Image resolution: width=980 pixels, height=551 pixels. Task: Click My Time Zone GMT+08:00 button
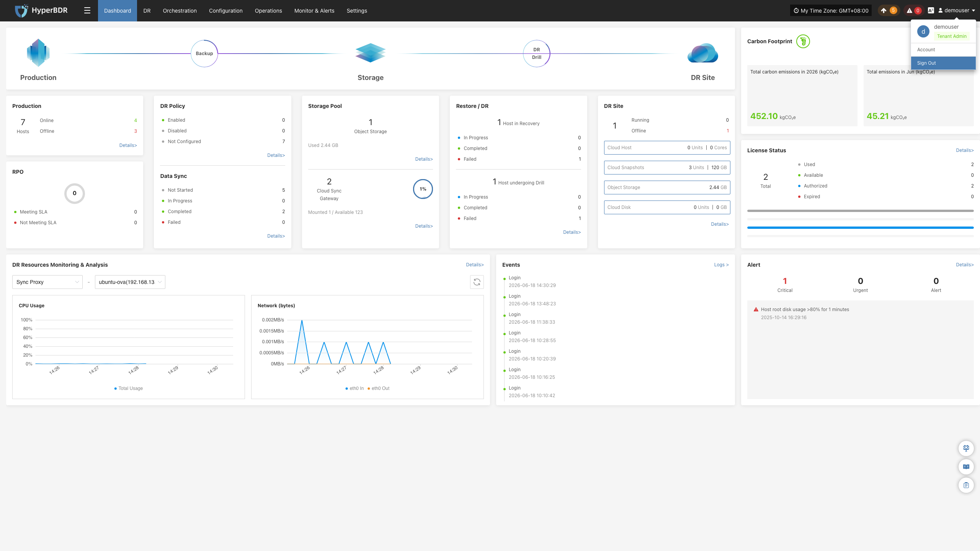tap(831, 11)
